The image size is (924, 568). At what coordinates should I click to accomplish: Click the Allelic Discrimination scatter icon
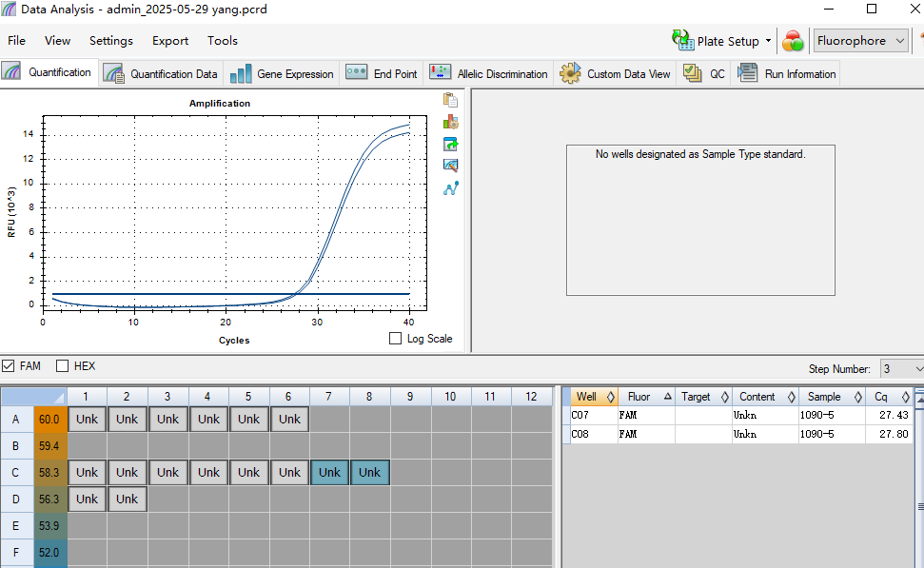tap(441, 72)
